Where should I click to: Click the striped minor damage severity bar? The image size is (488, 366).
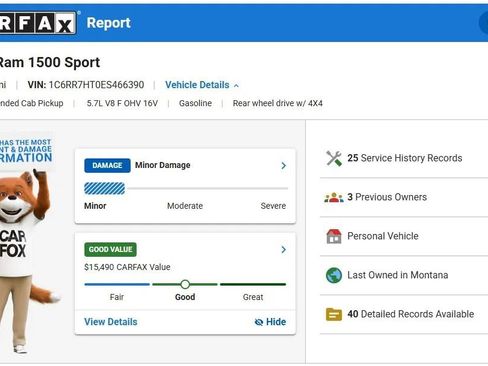point(105,189)
